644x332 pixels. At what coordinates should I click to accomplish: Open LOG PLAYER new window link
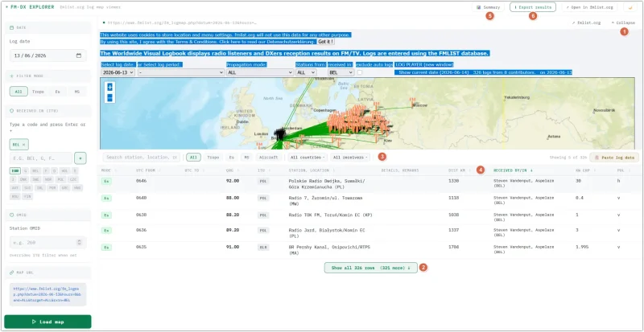pyautogui.click(x=424, y=64)
